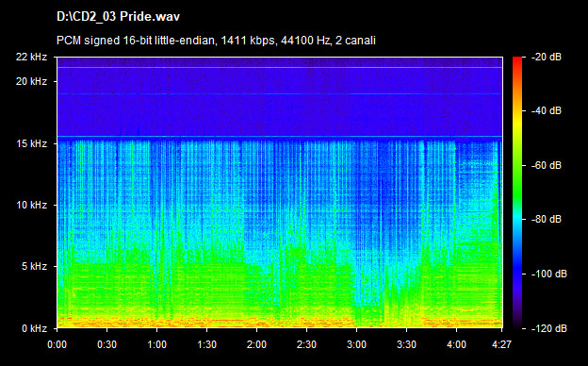The height and width of the screenshot is (366, 588).
Task: Click the 5 kHz frequency axis label
Action: pos(34,267)
